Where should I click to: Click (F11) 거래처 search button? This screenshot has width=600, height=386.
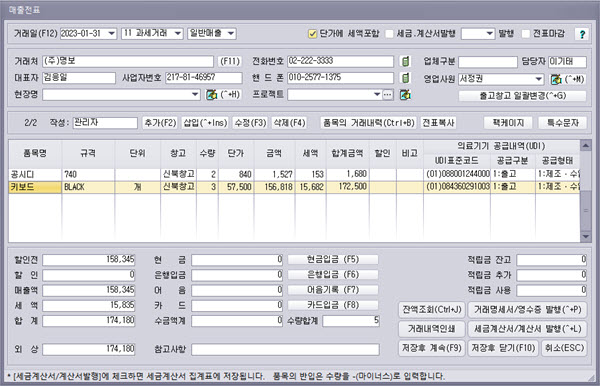pyautogui.click(x=230, y=61)
